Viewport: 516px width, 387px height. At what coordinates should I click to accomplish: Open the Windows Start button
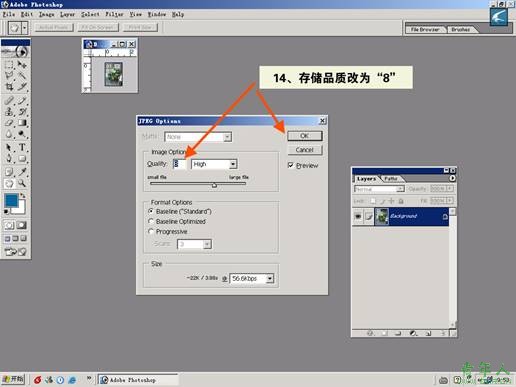(13, 379)
